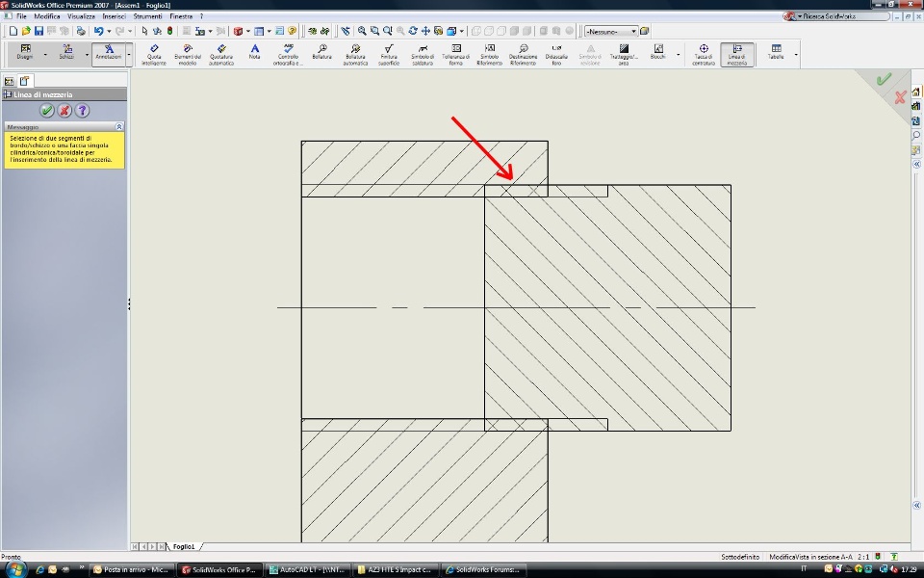Switch to the SolidWorks Forums taskbar window
The height and width of the screenshot is (578, 924).
pyautogui.click(x=483, y=569)
